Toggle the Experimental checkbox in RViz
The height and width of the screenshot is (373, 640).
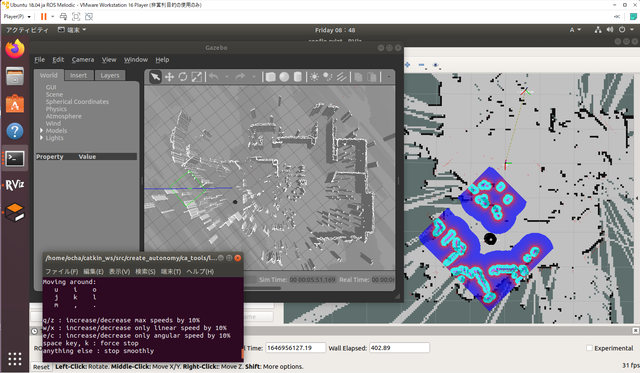589,348
